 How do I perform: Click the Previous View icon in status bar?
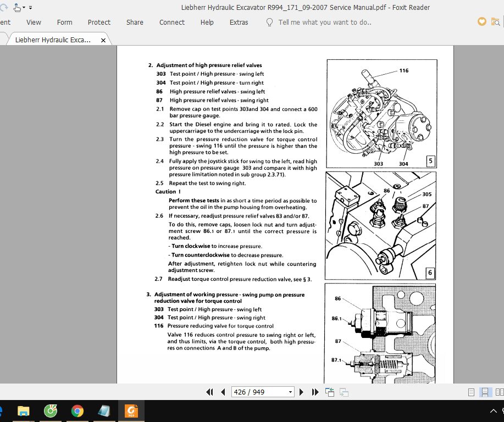(x=330, y=392)
